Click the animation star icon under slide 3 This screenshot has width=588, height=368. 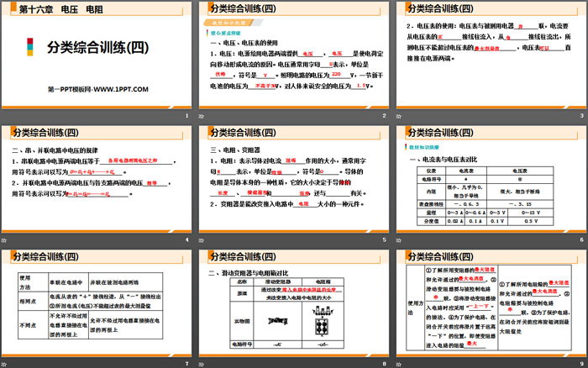click(399, 116)
